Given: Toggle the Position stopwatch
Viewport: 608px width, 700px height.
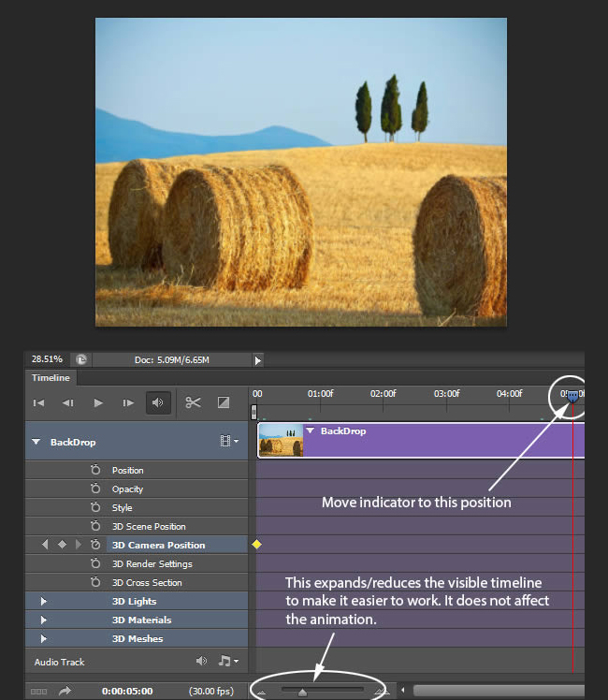Looking at the screenshot, I should tap(94, 471).
